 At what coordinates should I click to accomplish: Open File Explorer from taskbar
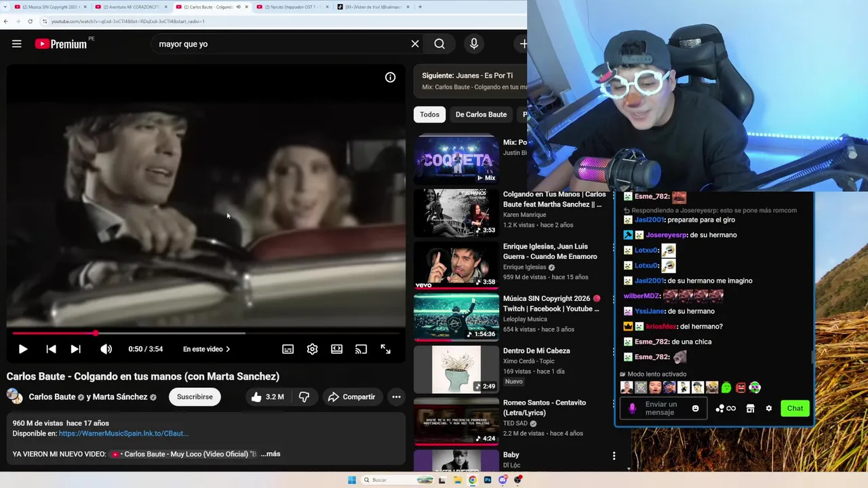(x=458, y=480)
